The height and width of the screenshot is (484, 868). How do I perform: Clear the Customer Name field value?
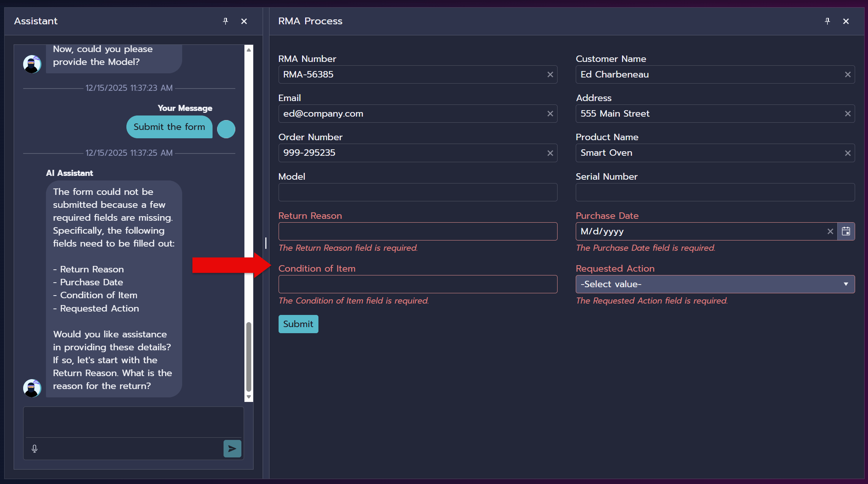(x=848, y=74)
